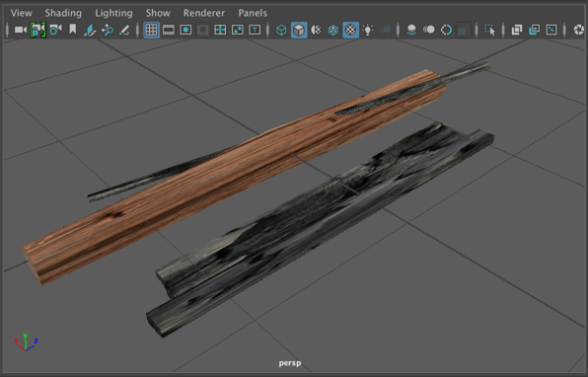This screenshot has height=377, width=588.
Task: Enable Screen Space Ambient Occlusion icon
Action: pos(411,30)
